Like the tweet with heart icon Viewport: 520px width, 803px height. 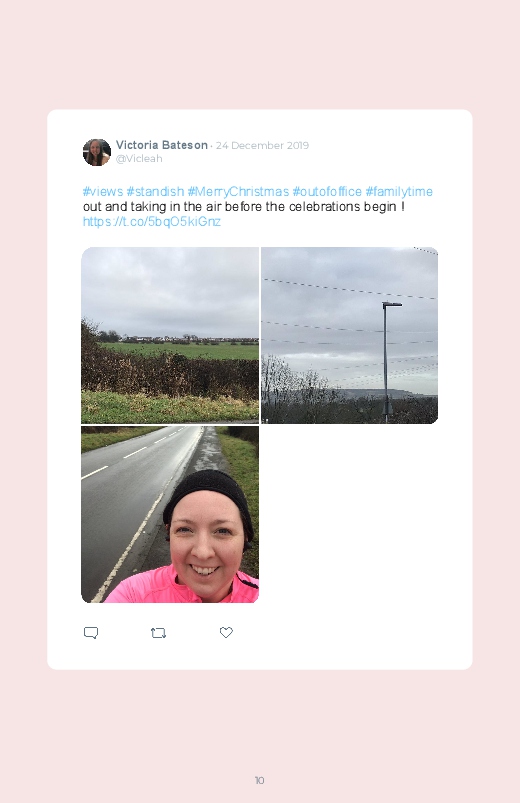[x=226, y=632]
